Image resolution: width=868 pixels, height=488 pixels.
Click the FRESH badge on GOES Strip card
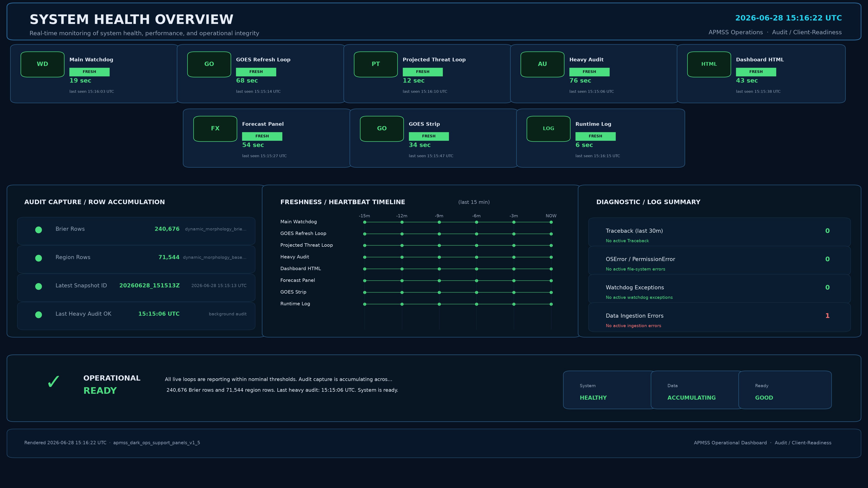click(429, 136)
